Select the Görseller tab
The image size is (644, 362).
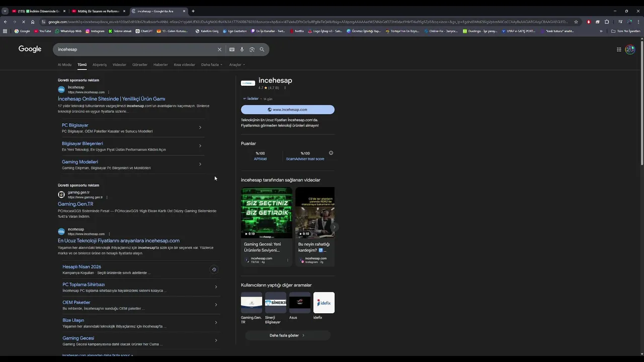tap(140, 64)
